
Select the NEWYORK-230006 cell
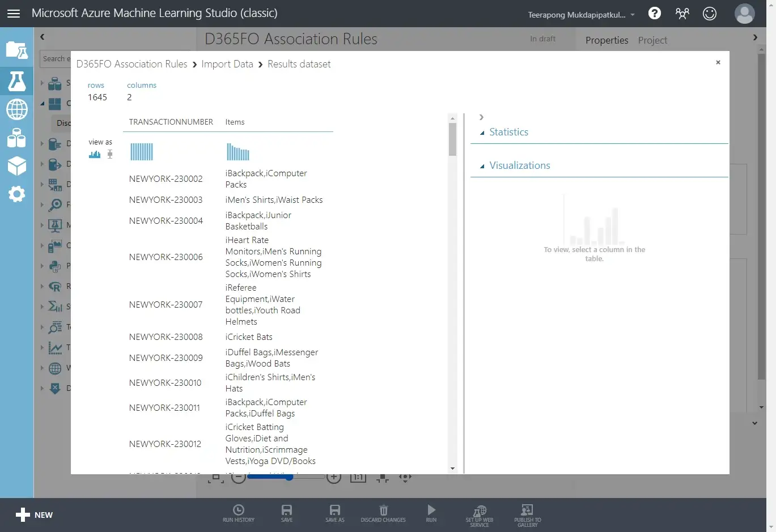166,257
